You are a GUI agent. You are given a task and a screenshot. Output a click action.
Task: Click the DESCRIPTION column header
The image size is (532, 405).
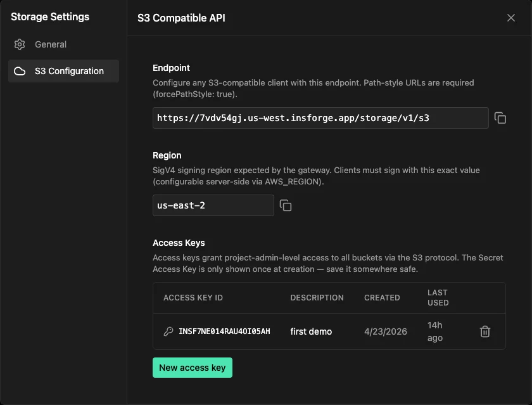(317, 297)
